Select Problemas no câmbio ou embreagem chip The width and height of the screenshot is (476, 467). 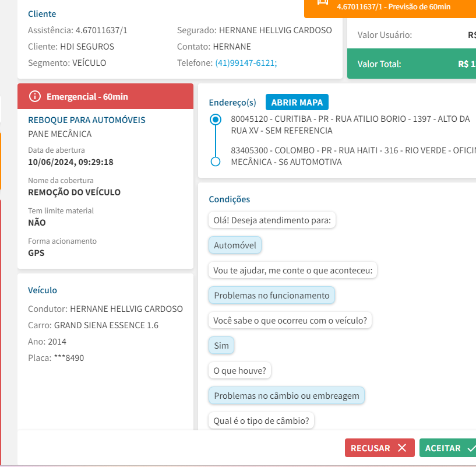coord(287,396)
